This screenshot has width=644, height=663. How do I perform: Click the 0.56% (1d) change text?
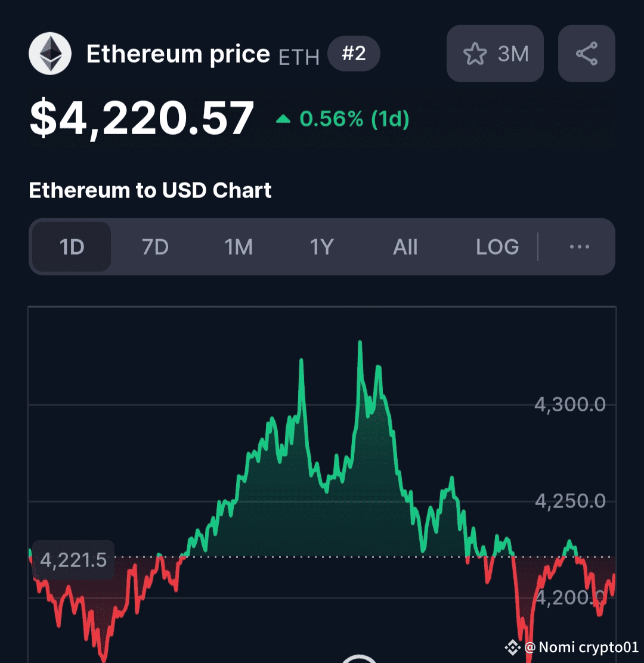click(354, 120)
